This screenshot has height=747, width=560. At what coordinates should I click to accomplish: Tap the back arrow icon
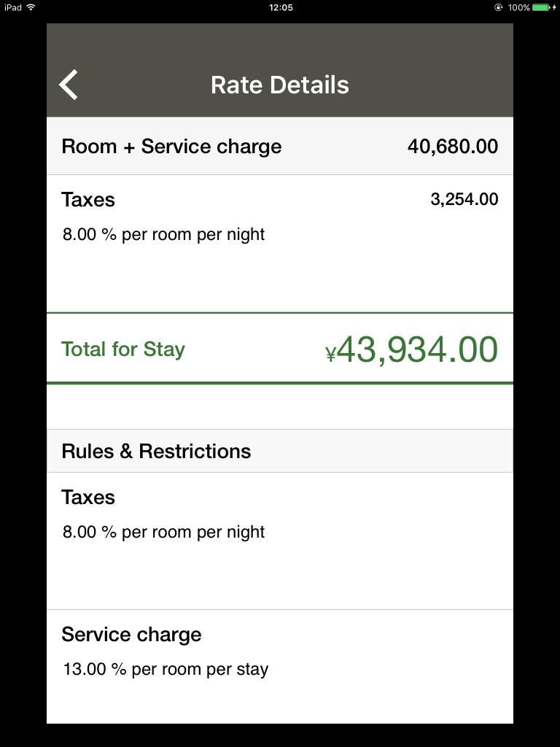pos(69,85)
